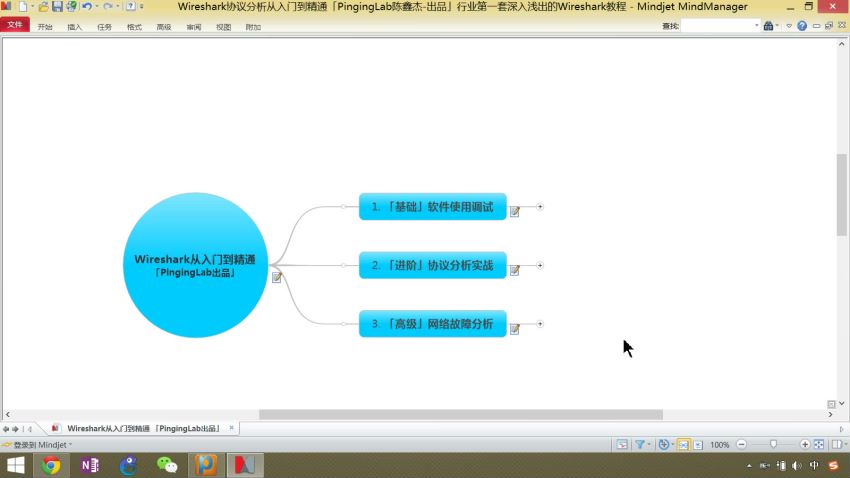Switch to the 审阅 ribbon tab
The width and height of the screenshot is (850, 478).
194,27
